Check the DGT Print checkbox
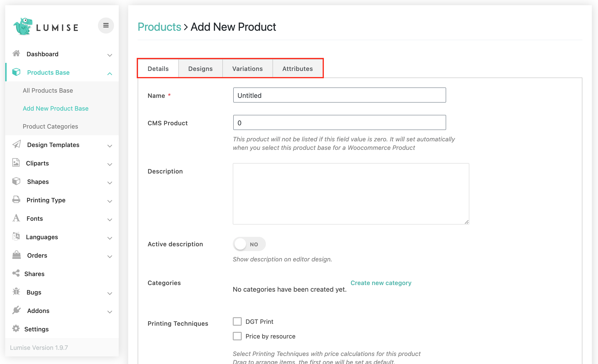The height and width of the screenshot is (364, 598). click(237, 321)
